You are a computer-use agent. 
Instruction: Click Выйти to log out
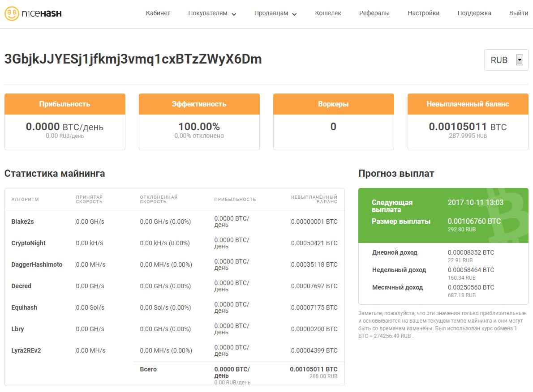[518, 13]
